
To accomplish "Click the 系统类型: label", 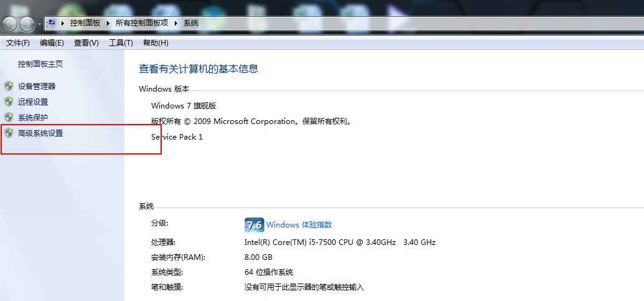I will point(167,272).
